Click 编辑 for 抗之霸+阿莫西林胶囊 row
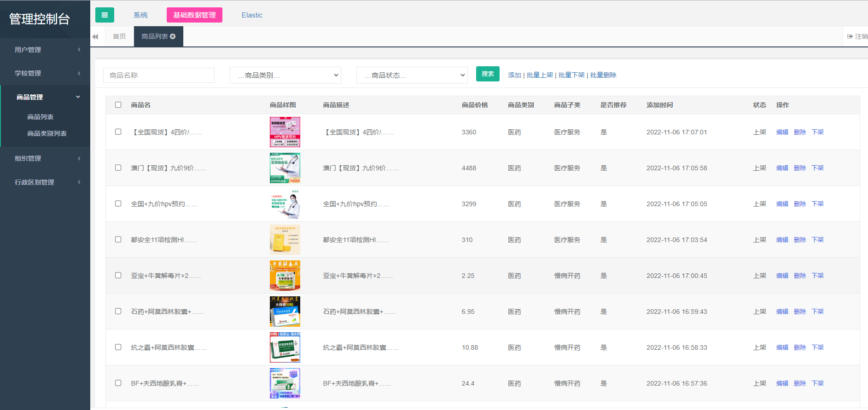The height and width of the screenshot is (410, 868). (782, 347)
